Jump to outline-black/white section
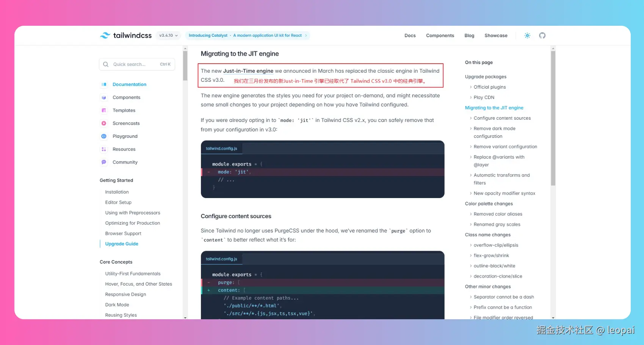The height and width of the screenshot is (345, 644). (x=494, y=266)
